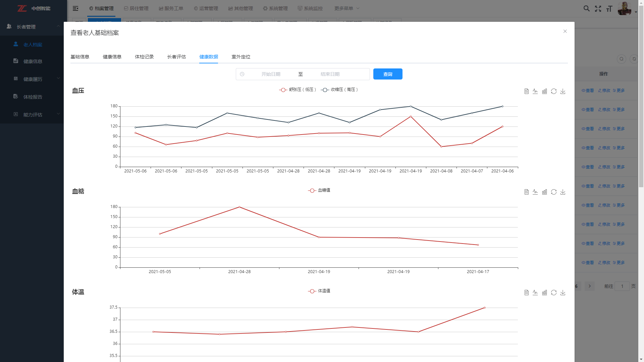Close the 查看老人基础档案 dialog
Screen dimensions: 644x362
coord(565,31)
